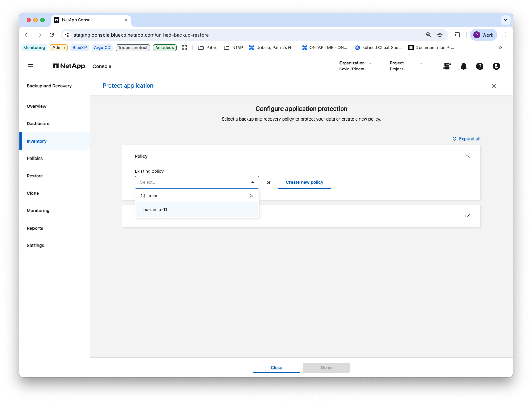Screen dimensions: 532x403
Task: Open the bookmark apps grid icon
Action: tap(184, 48)
